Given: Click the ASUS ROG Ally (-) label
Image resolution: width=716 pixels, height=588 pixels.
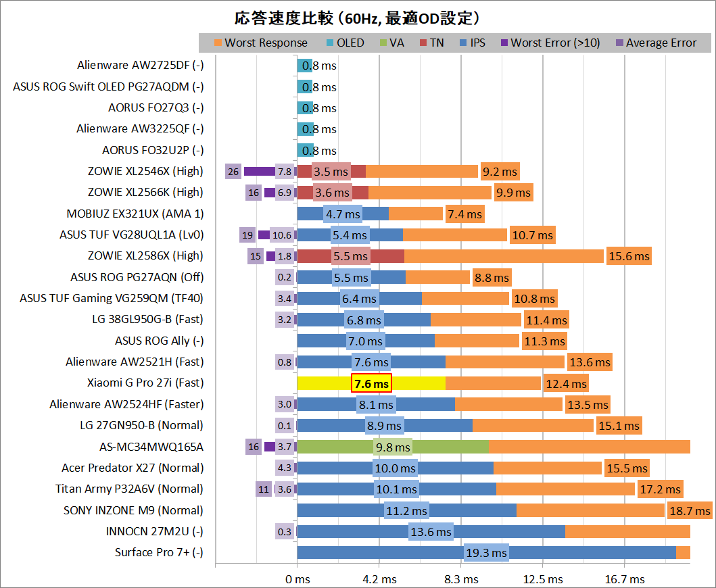Looking at the screenshot, I should 160,341.
